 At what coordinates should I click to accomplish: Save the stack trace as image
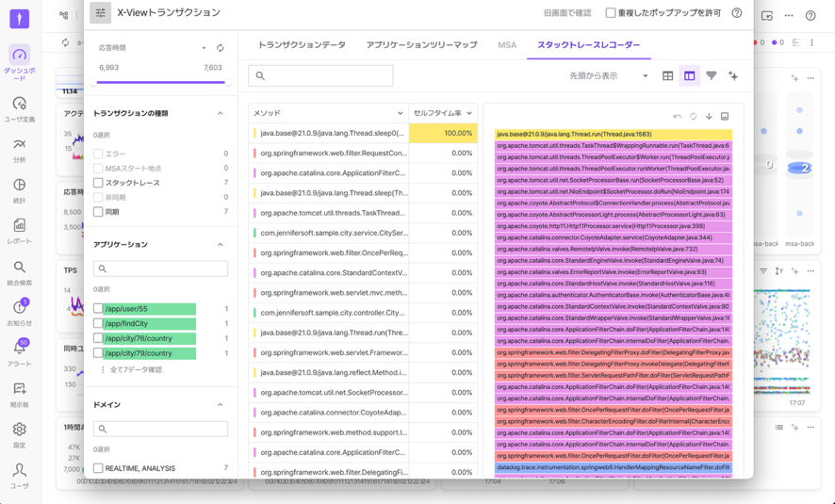click(x=725, y=116)
